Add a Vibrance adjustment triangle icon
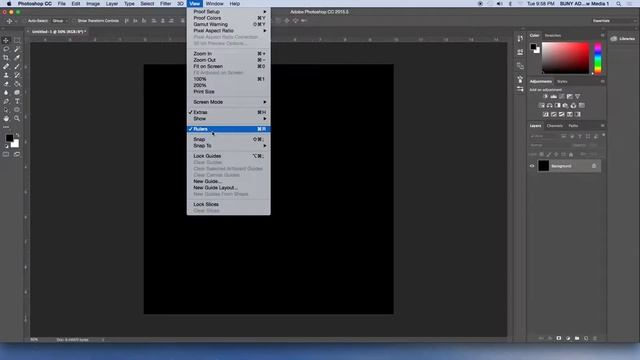This screenshot has width=640, height=360. [578, 97]
